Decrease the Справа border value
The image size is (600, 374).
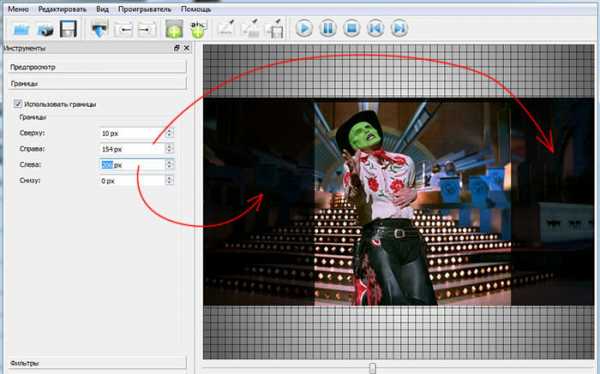click(170, 152)
